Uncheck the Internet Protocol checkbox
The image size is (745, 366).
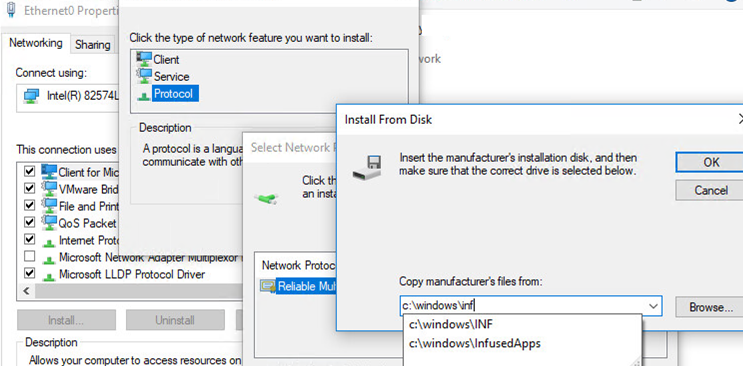[x=29, y=239]
